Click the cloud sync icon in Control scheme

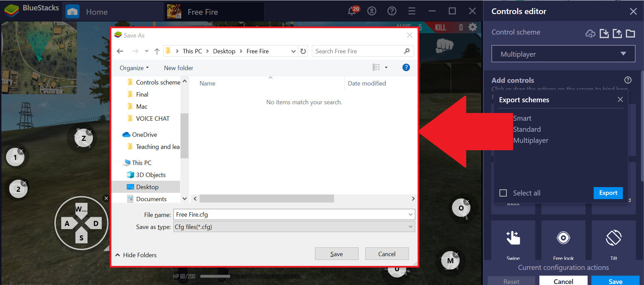point(590,34)
